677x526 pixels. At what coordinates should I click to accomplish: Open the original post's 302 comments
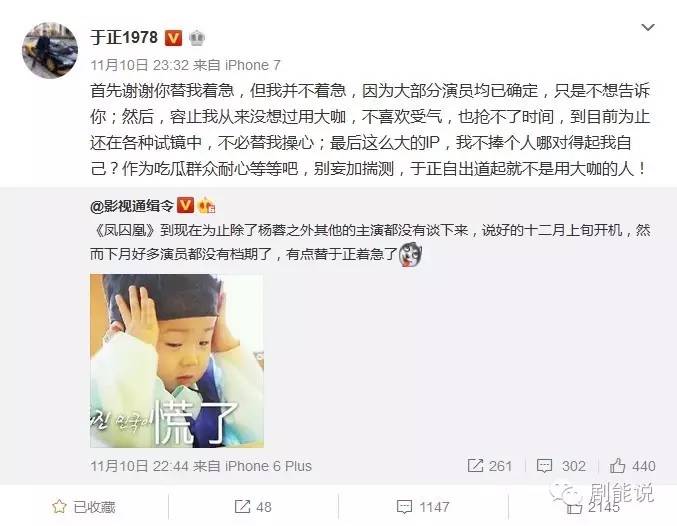[x=561, y=466]
